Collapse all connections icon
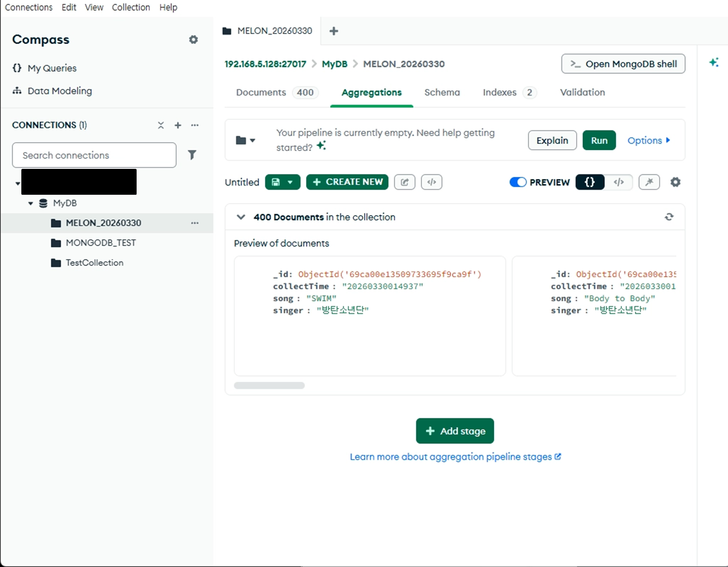 pos(161,125)
